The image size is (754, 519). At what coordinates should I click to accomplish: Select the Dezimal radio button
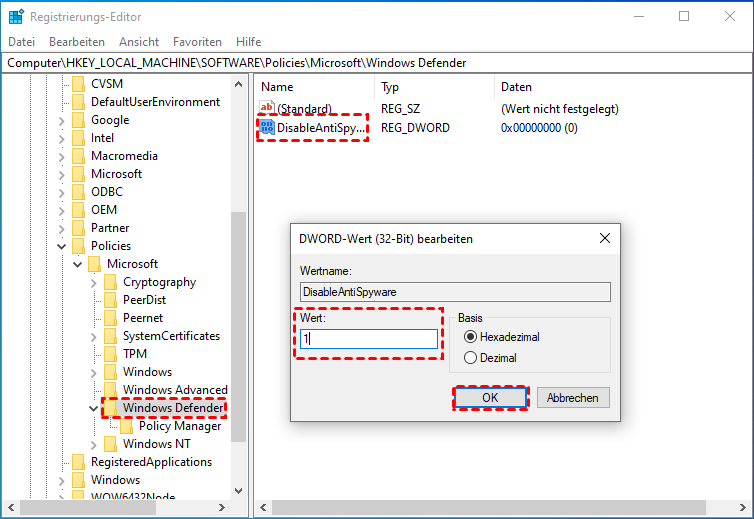tap(471, 357)
